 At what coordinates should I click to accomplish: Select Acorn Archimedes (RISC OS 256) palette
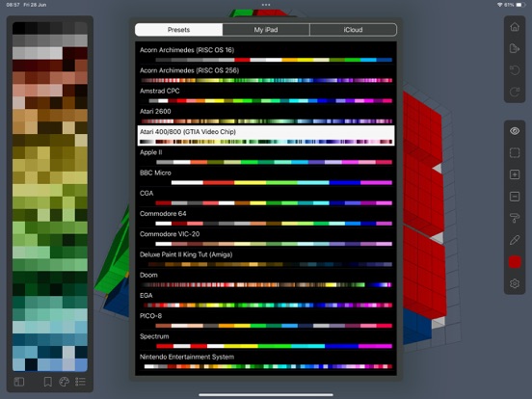point(266,74)
